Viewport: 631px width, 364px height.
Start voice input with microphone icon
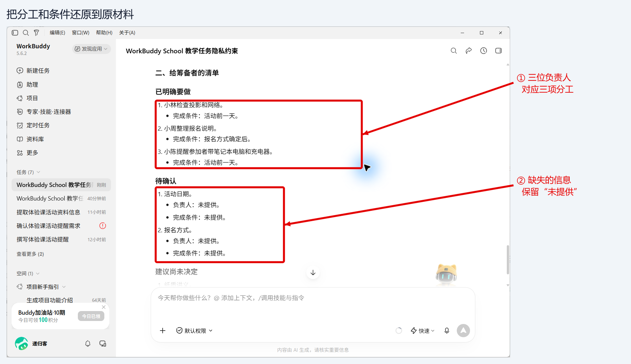(447, 331)
